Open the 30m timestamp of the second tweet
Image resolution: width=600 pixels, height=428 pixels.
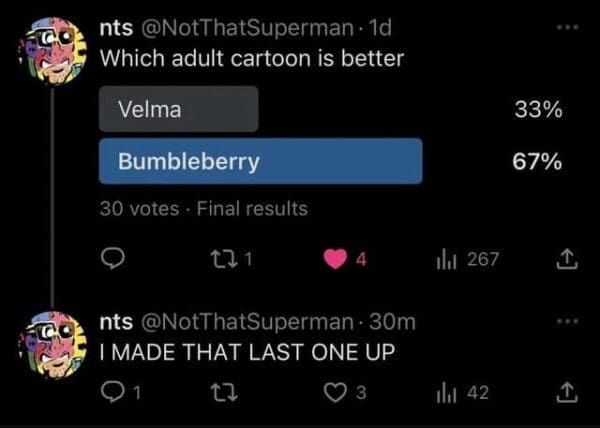[x=393, y=321]
